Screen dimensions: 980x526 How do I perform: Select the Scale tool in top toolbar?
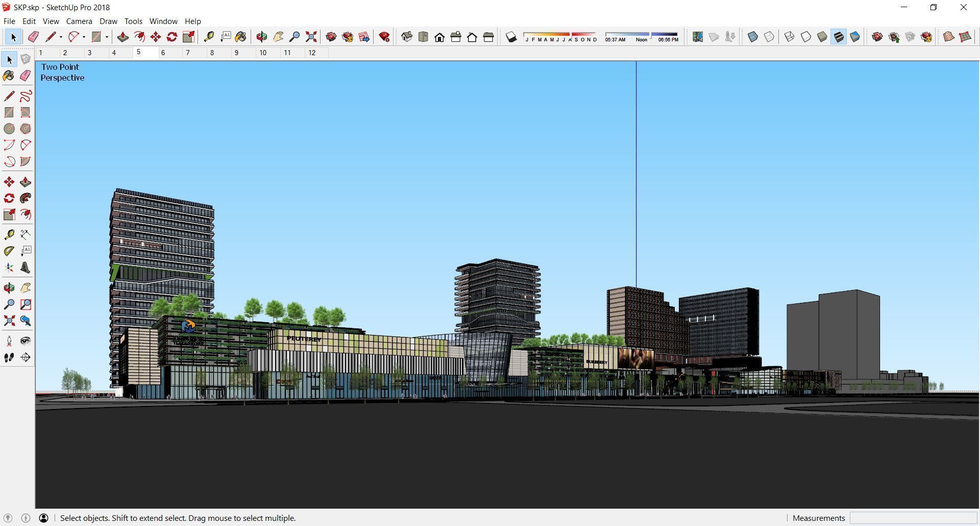coord(188,37)
